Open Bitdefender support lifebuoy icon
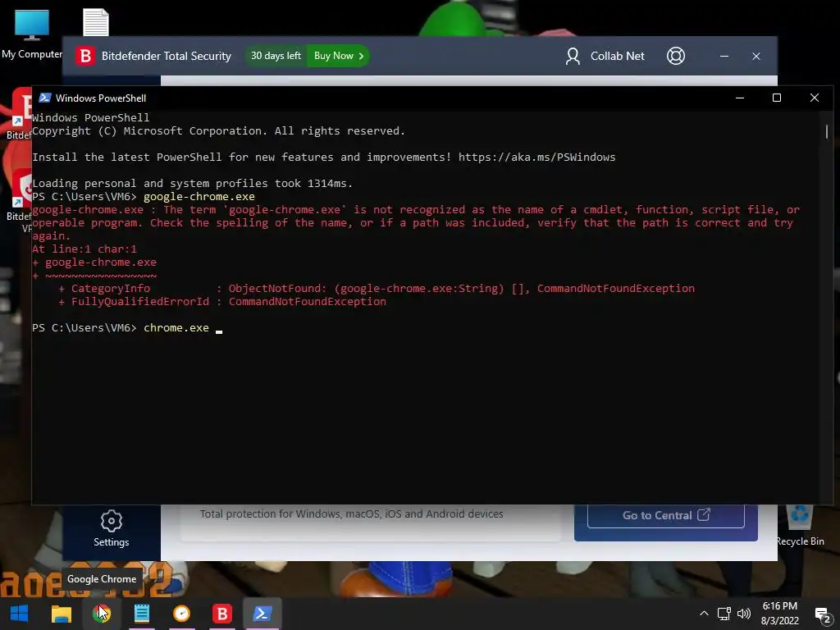The height and width of the screenshot is (630, 840). [676, 56]
